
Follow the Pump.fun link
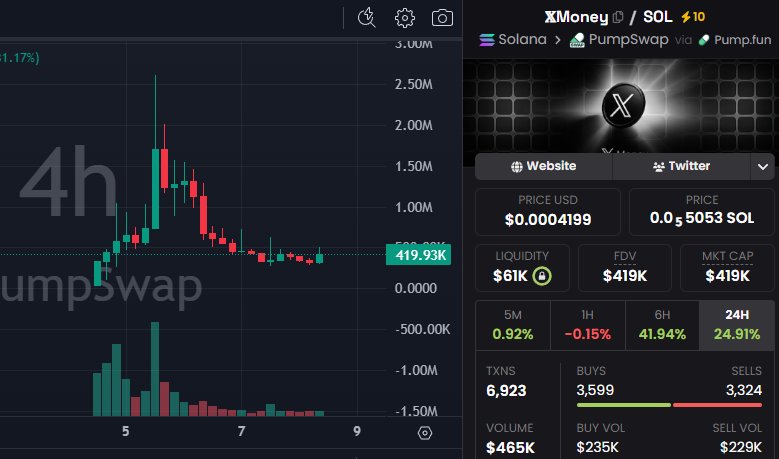tap(735, 40)
